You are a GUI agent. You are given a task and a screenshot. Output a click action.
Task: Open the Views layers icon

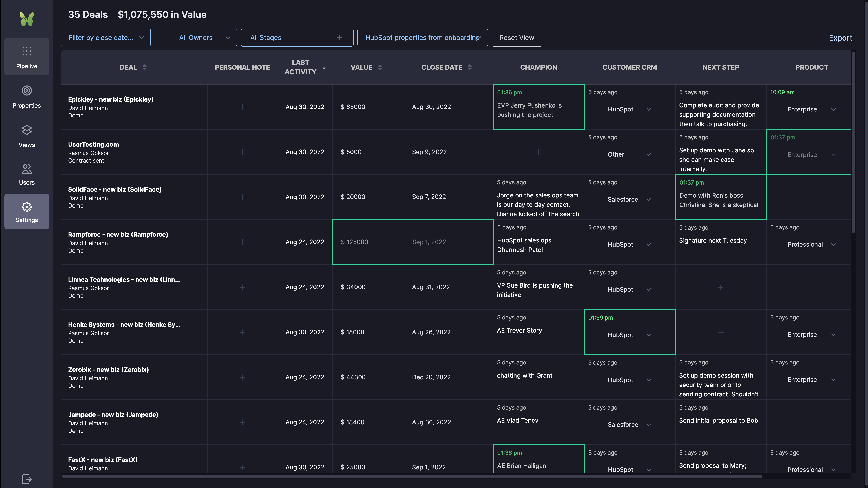[27, 130]
